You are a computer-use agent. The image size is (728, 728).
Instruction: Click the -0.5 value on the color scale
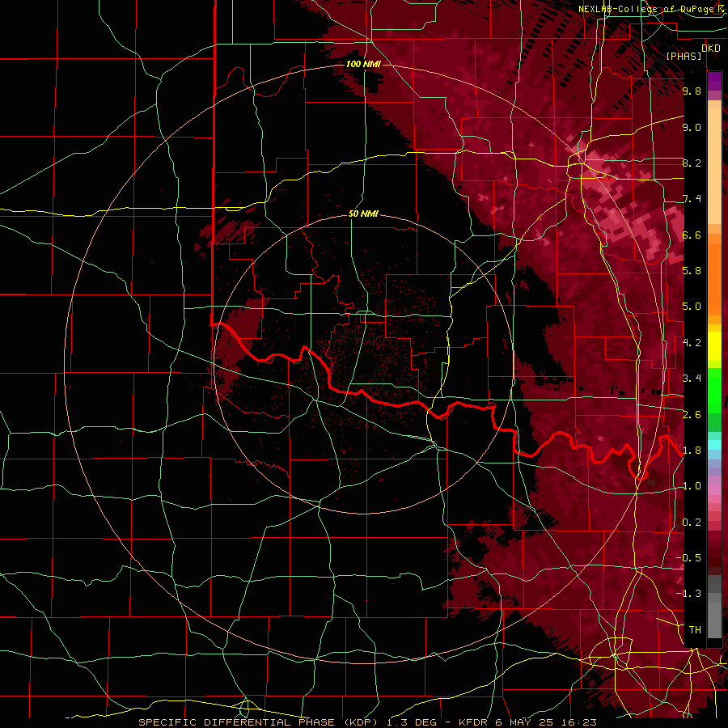(x=689, y=558)
